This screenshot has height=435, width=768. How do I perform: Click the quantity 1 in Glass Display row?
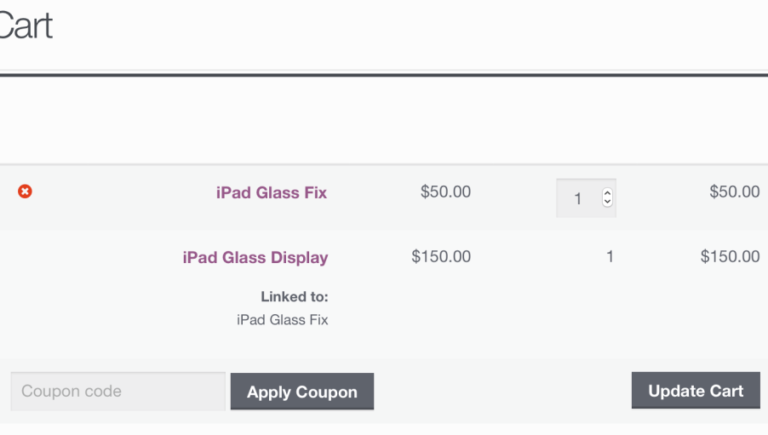click(610, 257)
